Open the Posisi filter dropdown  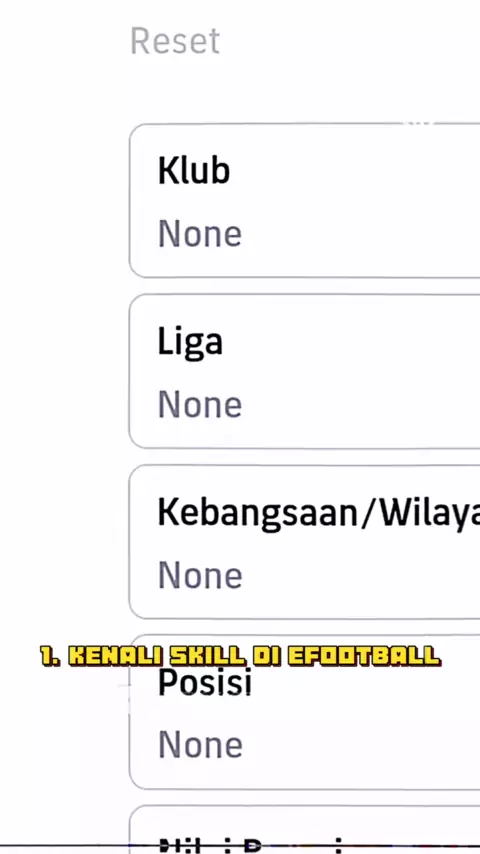305,712
